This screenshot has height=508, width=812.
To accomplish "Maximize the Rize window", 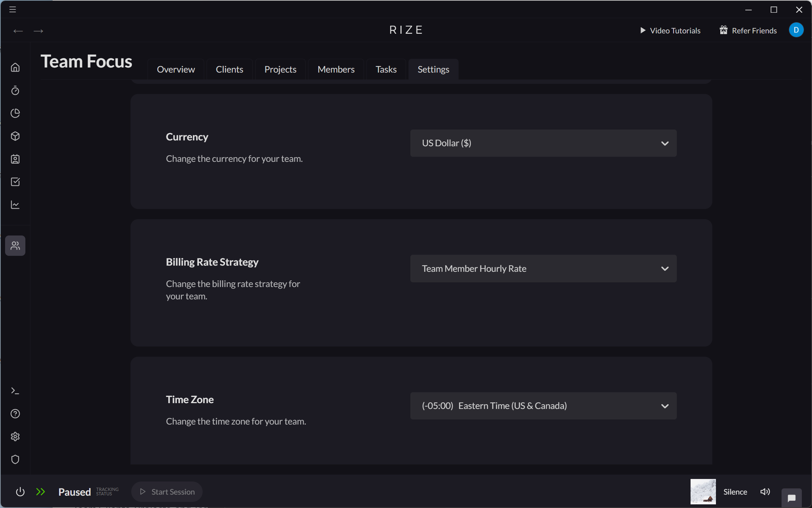I will (x=774, y=10).
